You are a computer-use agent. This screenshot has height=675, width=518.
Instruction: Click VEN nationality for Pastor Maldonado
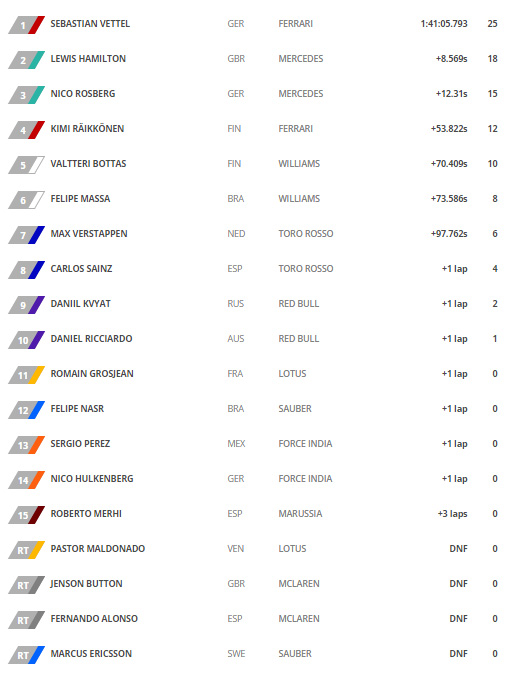236,549
